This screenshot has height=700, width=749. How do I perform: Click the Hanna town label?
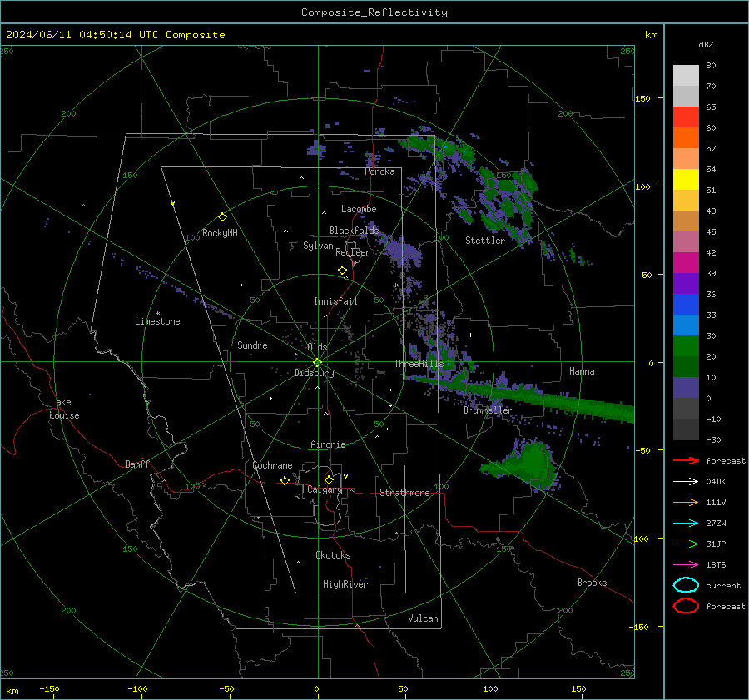coord(582,371)
